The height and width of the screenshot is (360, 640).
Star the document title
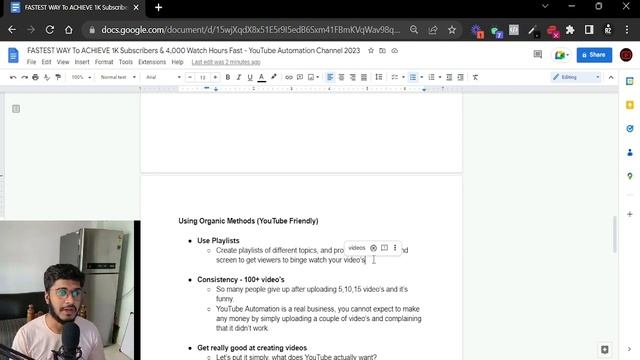tap(371, 51)
